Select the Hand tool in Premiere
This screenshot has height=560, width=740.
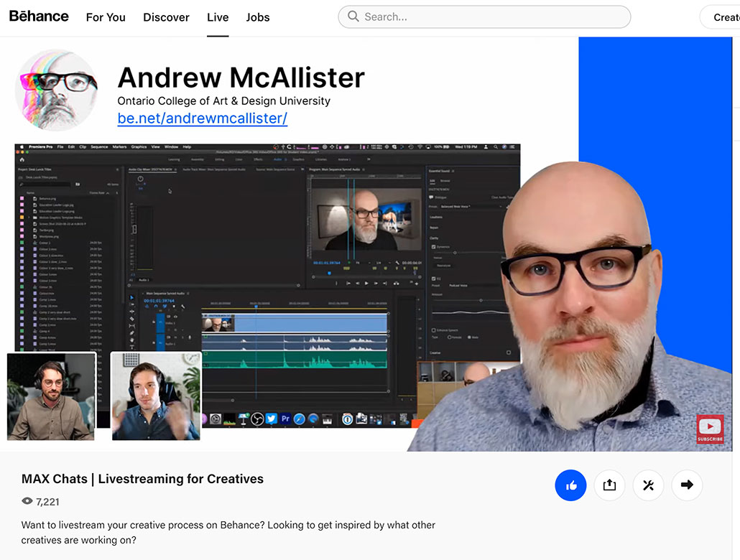pos(131,340)
